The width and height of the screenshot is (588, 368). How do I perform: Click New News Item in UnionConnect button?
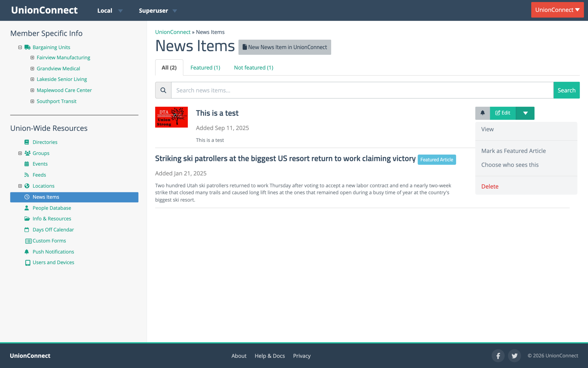click(285, 47)
